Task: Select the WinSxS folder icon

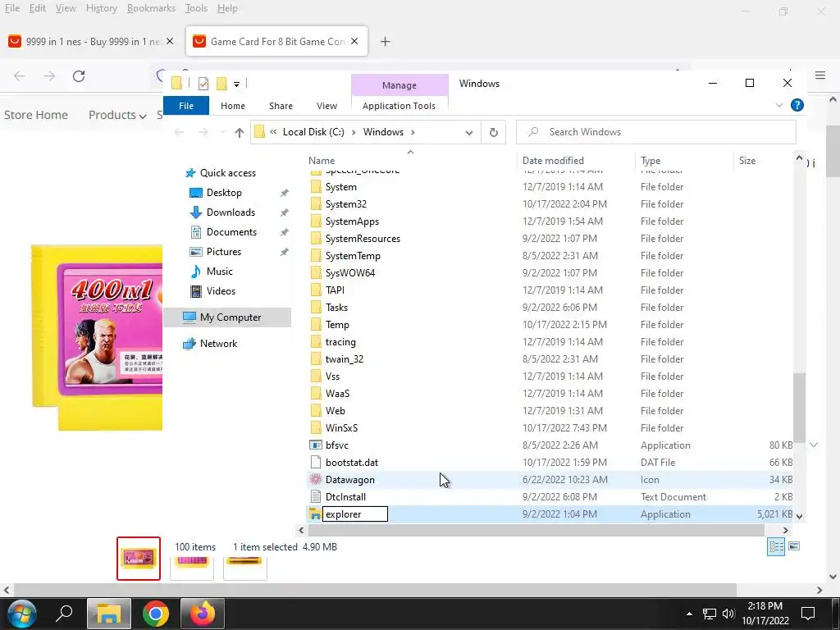Action: click(316, 428)
